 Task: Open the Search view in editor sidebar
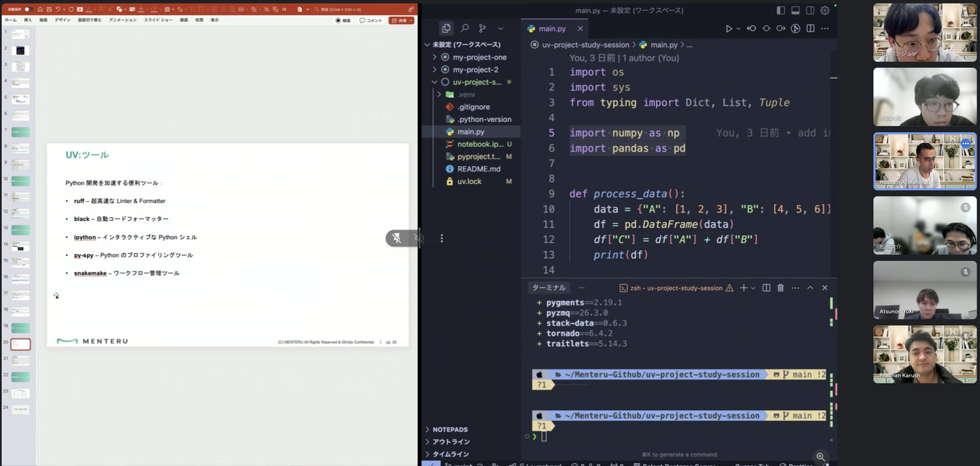coord(464,29)
